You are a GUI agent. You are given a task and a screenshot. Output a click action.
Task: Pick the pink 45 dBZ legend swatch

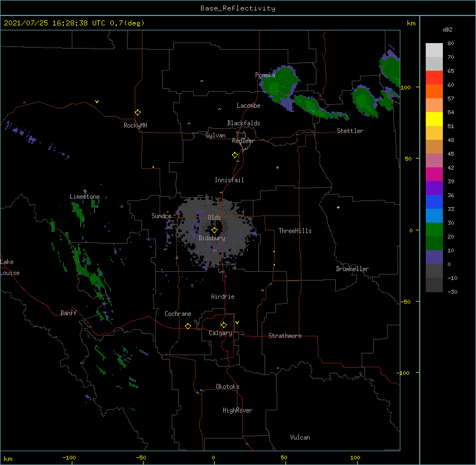[x=434, y=161]
